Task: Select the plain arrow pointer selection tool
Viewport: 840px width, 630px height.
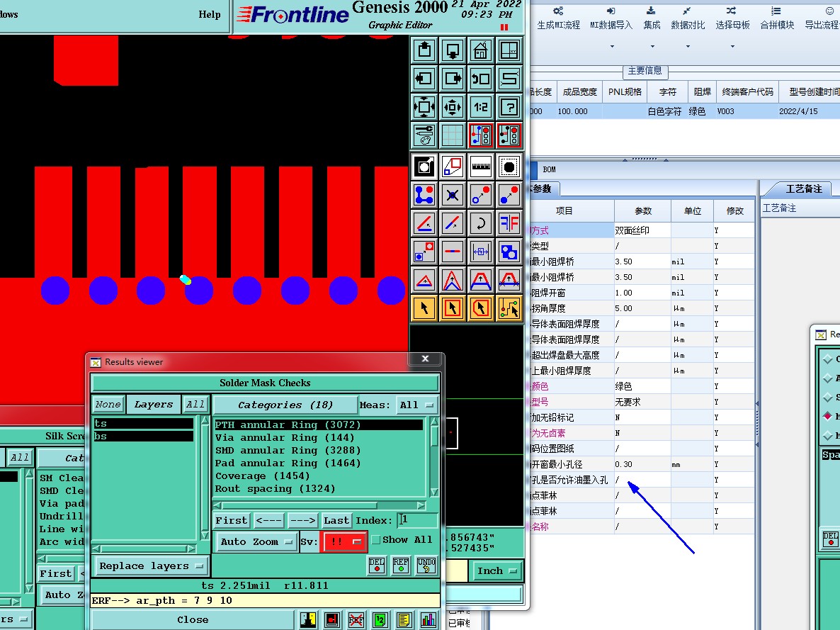Action: tap(424, 308)
